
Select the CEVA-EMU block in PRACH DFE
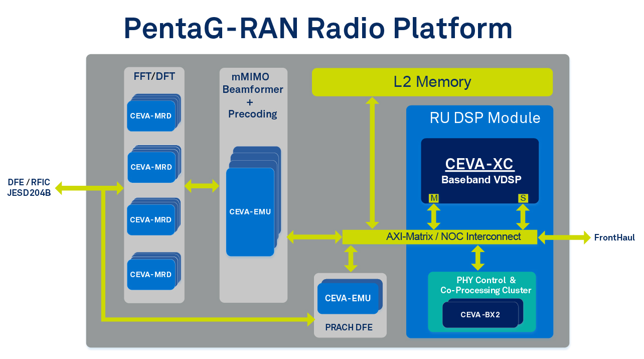[348, 298]
